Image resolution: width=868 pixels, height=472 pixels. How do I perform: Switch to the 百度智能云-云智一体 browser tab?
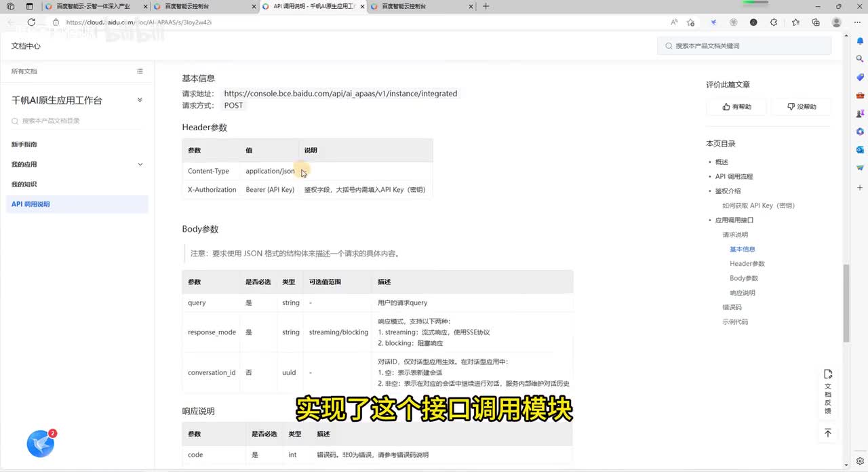[x=95, y=6]
